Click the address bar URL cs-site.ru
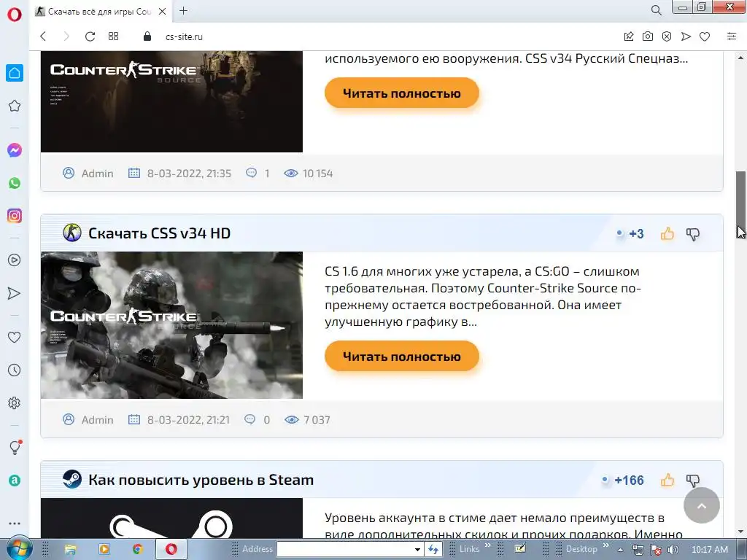The width and height of the screenshot is (747, 560). (184, 36)
